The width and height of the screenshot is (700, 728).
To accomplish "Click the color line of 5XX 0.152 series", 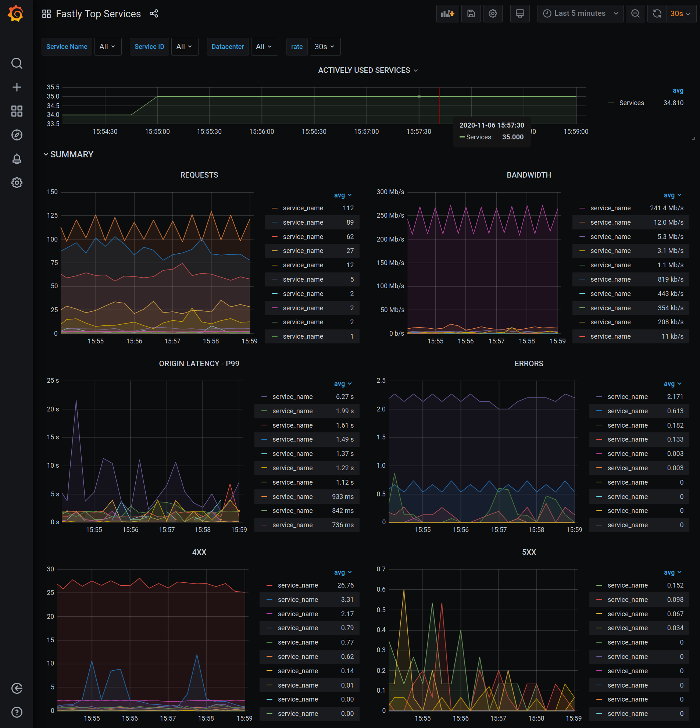I will tap(599, 585).
